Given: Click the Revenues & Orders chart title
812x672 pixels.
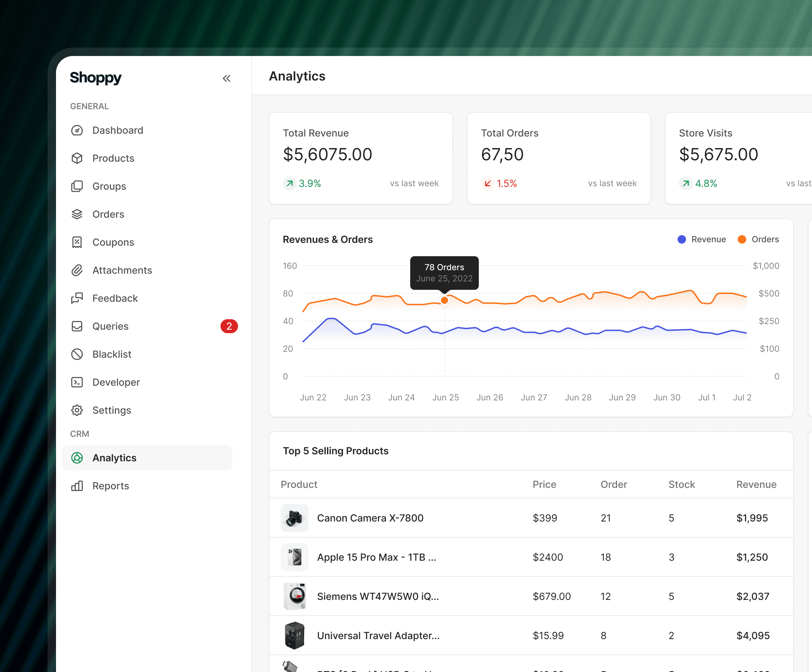Looking at the screenshot, I should [328, 240].
